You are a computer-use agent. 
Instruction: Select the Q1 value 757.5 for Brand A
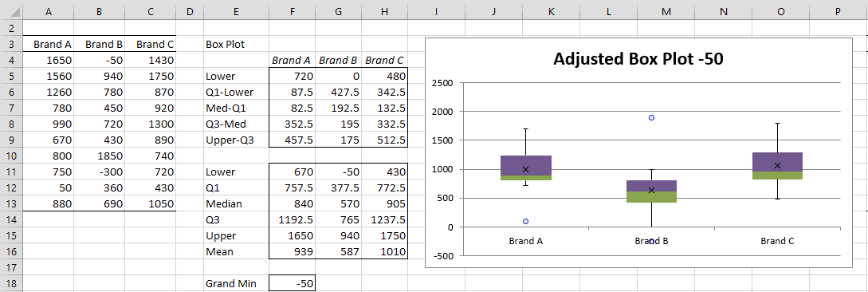(292, 187)
